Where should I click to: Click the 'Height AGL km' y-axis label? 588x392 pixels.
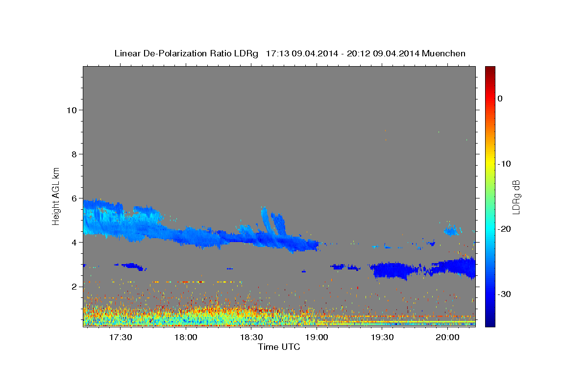(x=56, y=196)
